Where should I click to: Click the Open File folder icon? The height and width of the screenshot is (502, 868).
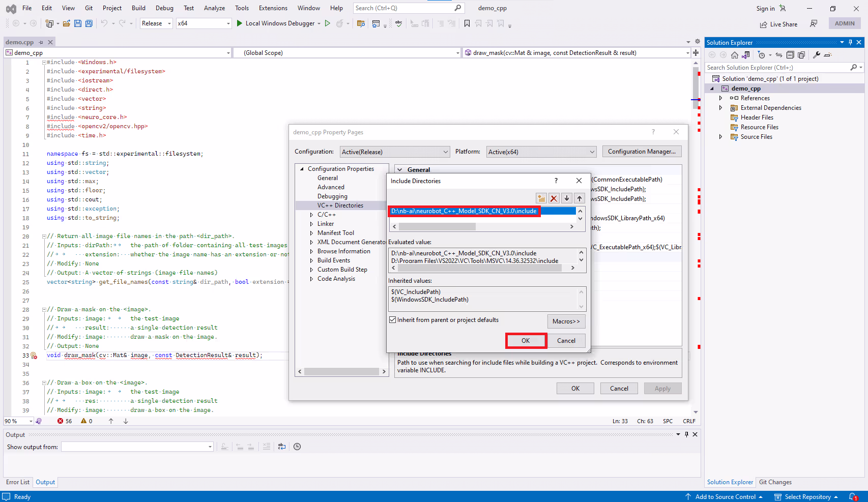[67, 23]
